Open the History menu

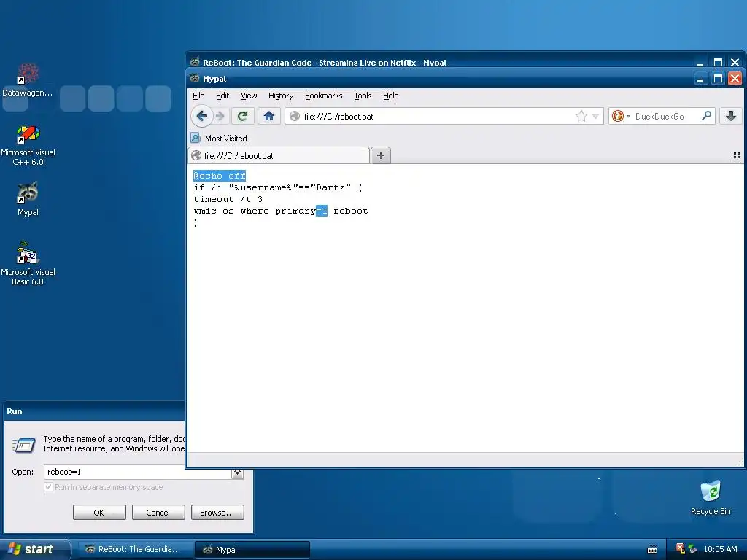coord(281,96)
